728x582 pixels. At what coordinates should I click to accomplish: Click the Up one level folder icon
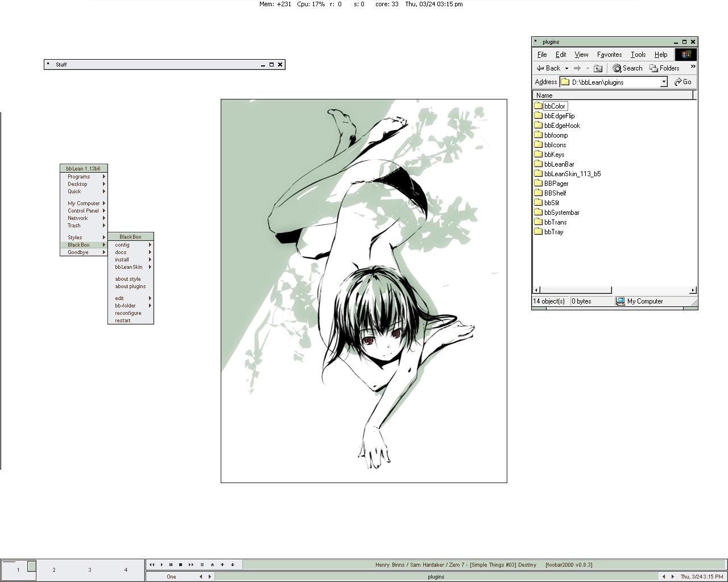coord(598,68)
